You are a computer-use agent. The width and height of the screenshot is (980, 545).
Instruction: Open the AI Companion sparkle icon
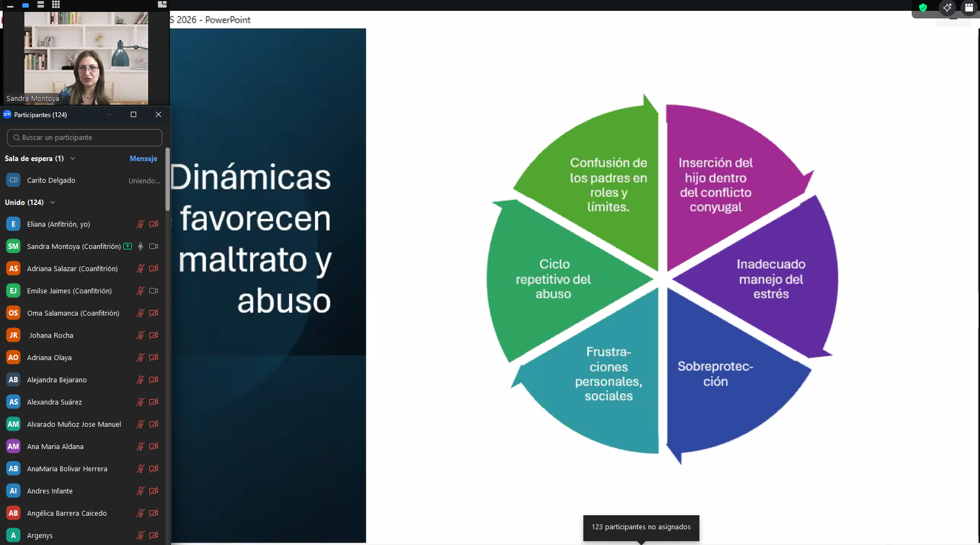(x=947, y=8)
